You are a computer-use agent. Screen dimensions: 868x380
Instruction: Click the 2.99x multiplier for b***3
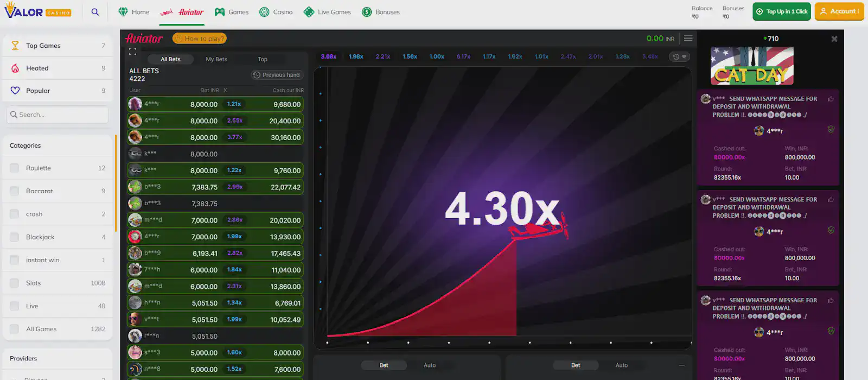(235, 187)
